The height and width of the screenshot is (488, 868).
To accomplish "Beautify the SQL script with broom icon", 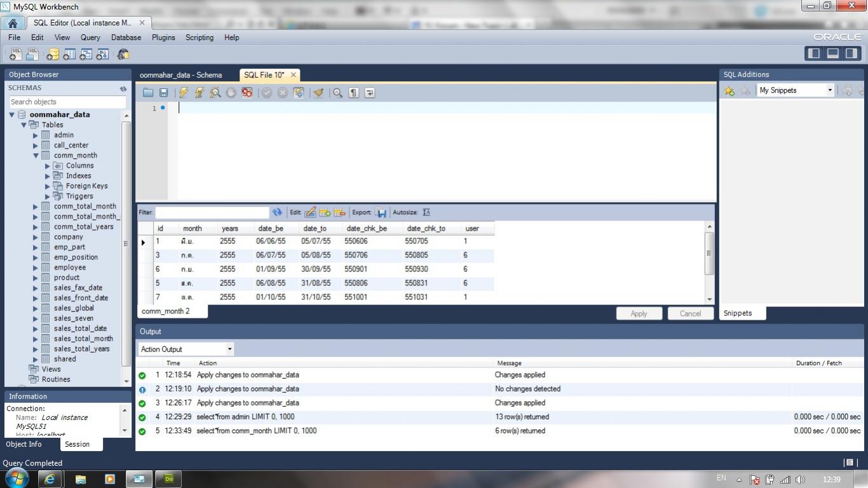I will (318, 93).
